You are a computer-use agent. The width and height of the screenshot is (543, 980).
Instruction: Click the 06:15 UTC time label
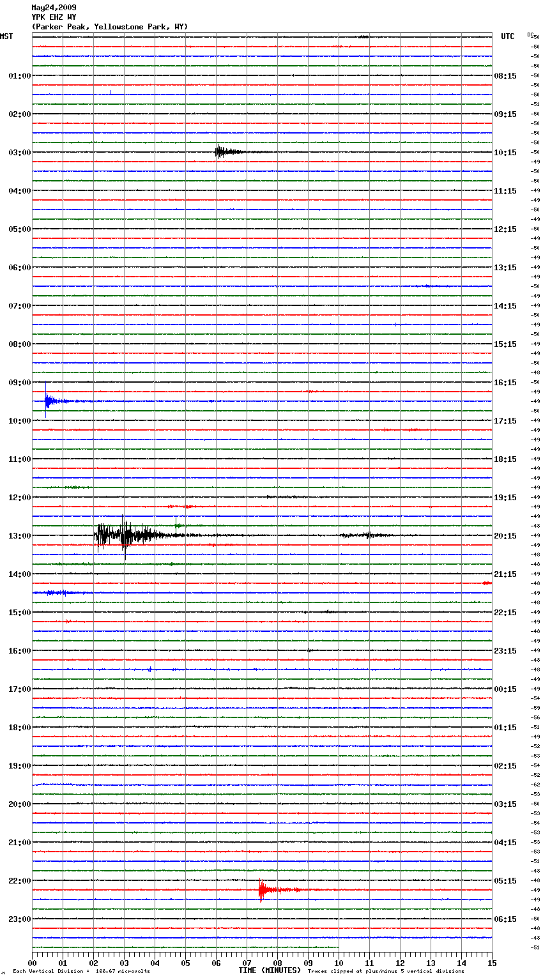(505, 919)
